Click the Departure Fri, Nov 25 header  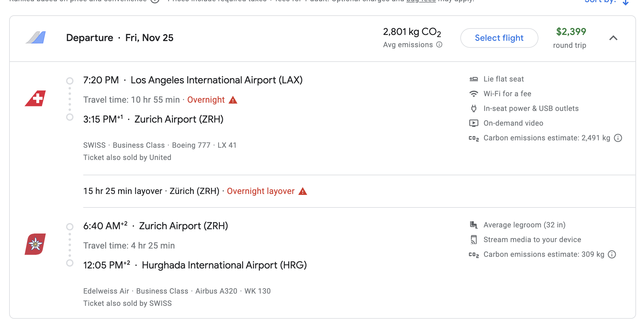point(120,38)
